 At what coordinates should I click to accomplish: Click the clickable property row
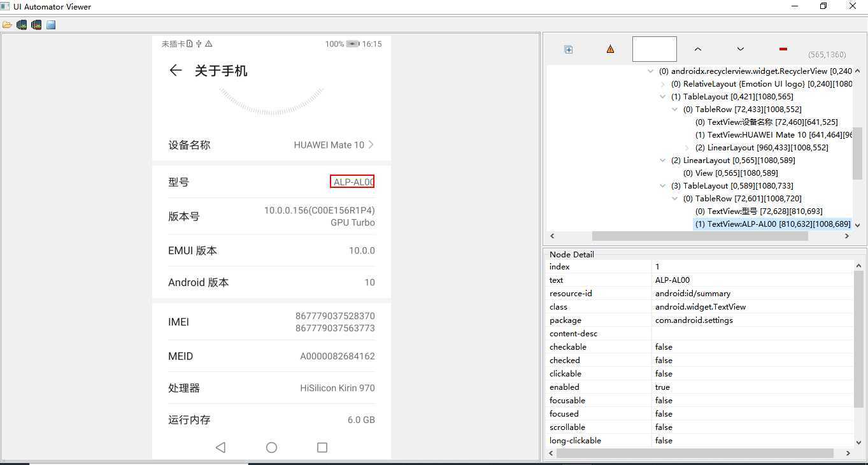[700, 374]
